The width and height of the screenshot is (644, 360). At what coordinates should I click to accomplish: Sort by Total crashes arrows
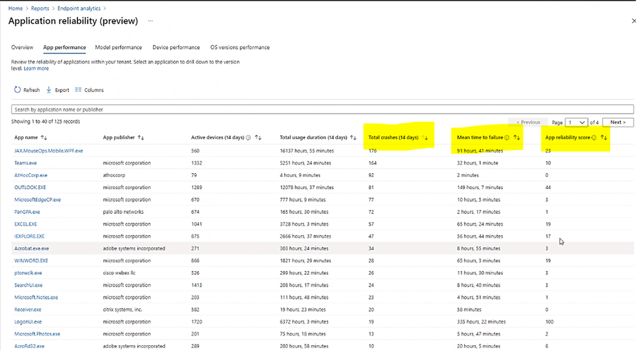click(x=425, y=138)
